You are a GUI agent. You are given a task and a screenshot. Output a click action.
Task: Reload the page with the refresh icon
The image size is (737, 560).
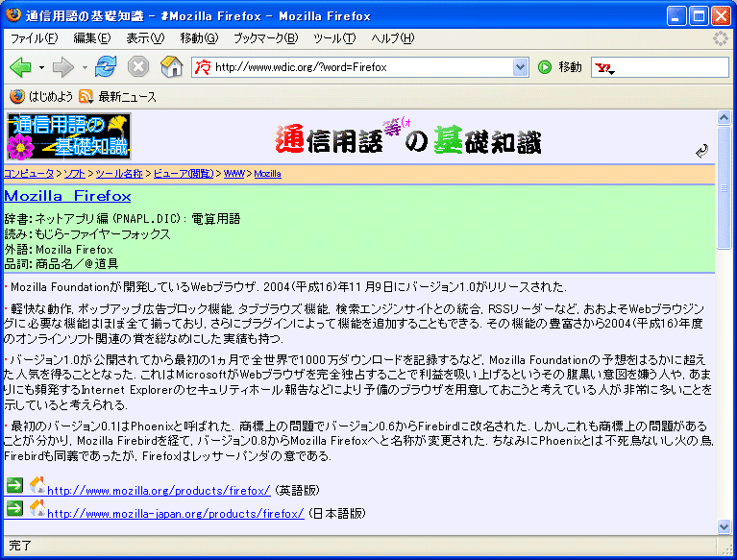106,66
